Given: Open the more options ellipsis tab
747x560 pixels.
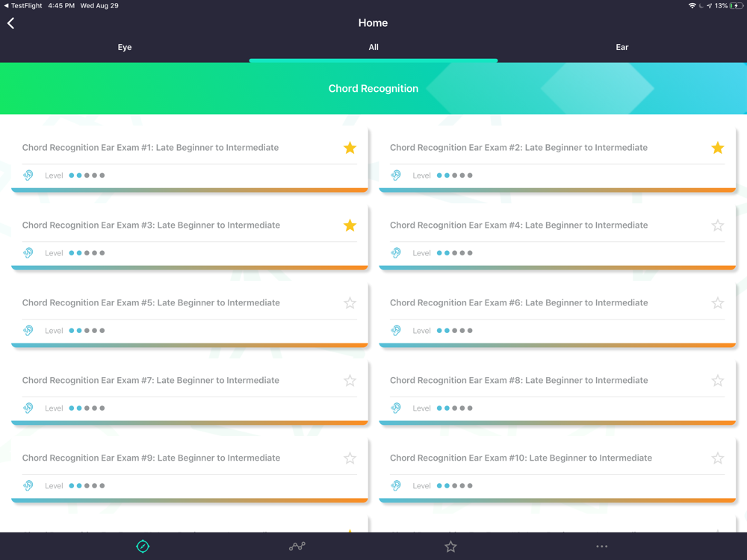Looking at the screenshot, I should coord(601,547).
